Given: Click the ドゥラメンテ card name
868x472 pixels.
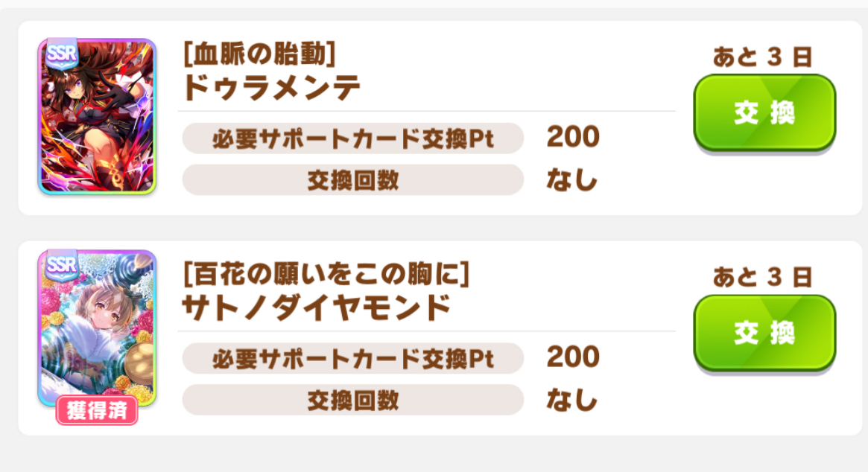Looking at the screenshot, I should pos(272,89).
